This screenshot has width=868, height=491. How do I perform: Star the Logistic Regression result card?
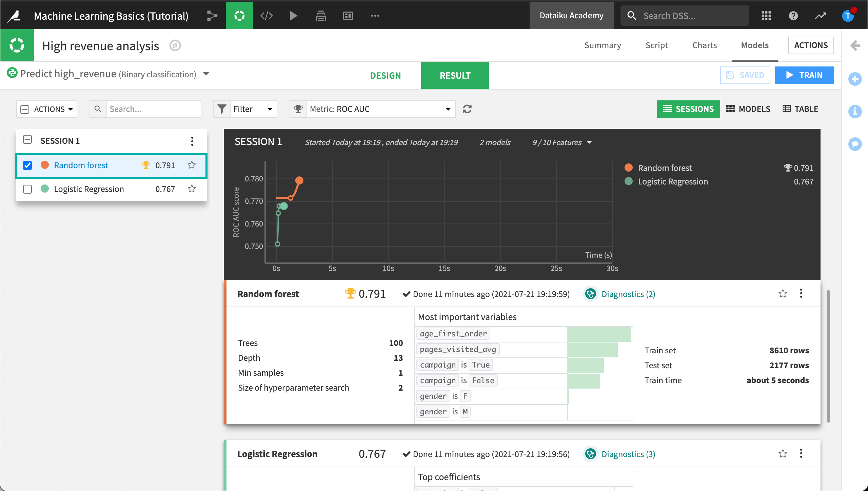click(x=783, y=454)
